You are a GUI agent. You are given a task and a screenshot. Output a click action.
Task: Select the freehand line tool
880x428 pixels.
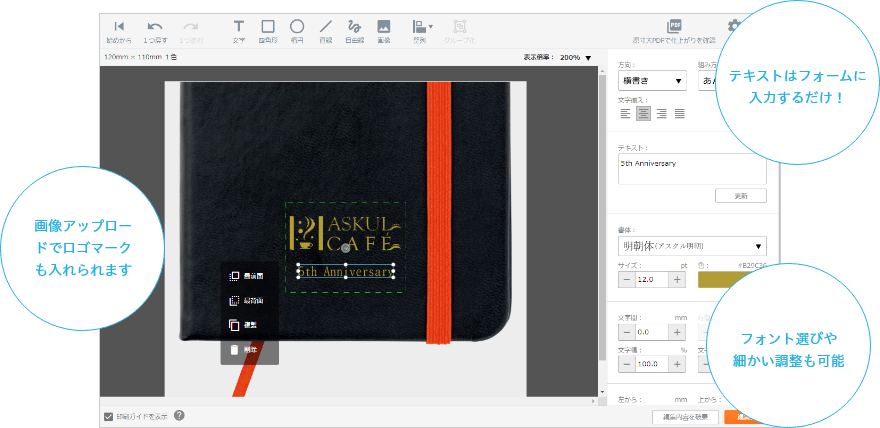(x=354, y=29)
